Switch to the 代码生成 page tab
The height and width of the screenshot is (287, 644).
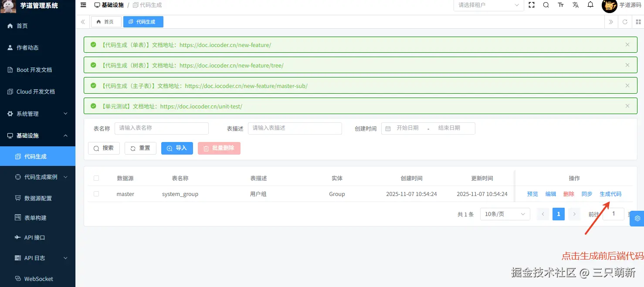click(143, 22)
